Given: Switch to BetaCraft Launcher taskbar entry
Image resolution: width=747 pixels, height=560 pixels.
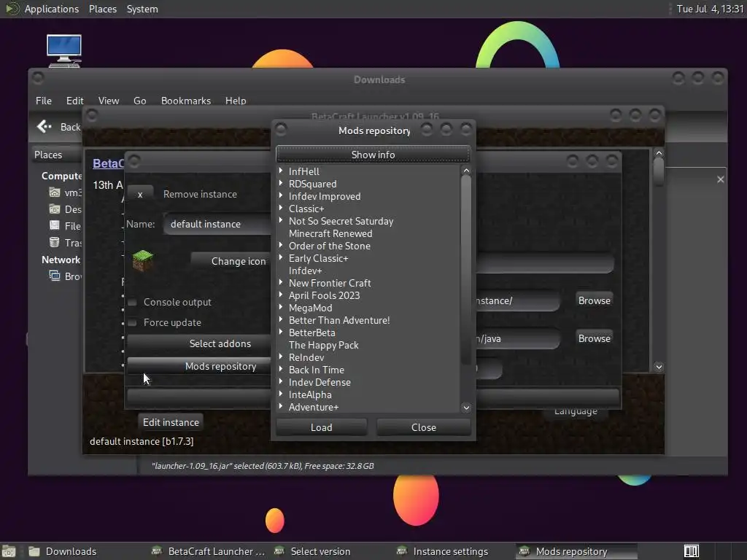Looking at the screenshot, I should click(208, 551).
